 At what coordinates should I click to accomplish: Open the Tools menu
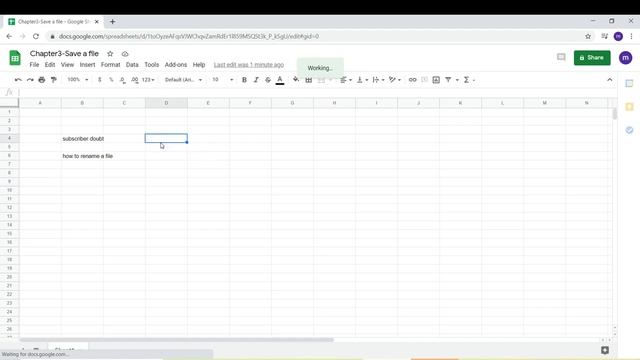coord(151,65)
